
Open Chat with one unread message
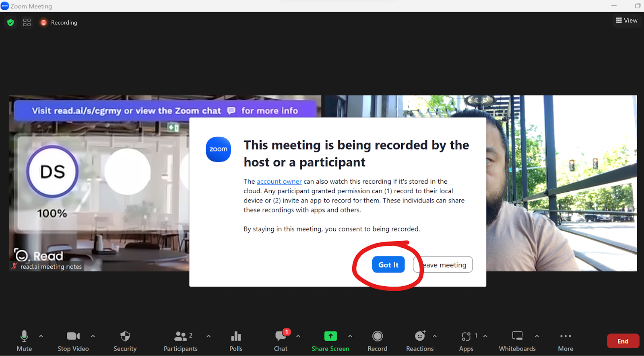click(281, 341)
